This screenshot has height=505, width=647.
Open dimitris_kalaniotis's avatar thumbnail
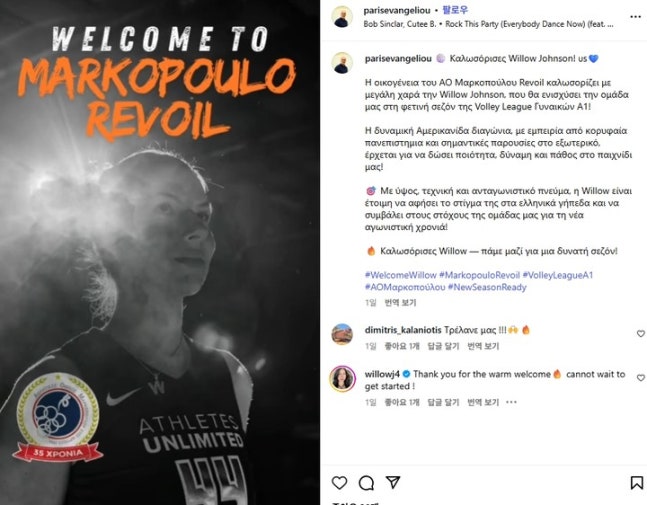pyautogui.click(x=342, y=334)
